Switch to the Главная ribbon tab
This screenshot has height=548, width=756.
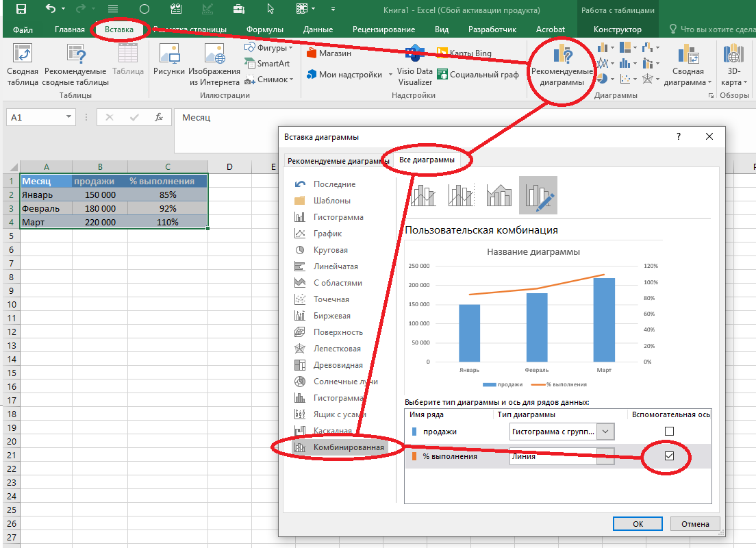point(69,29)
